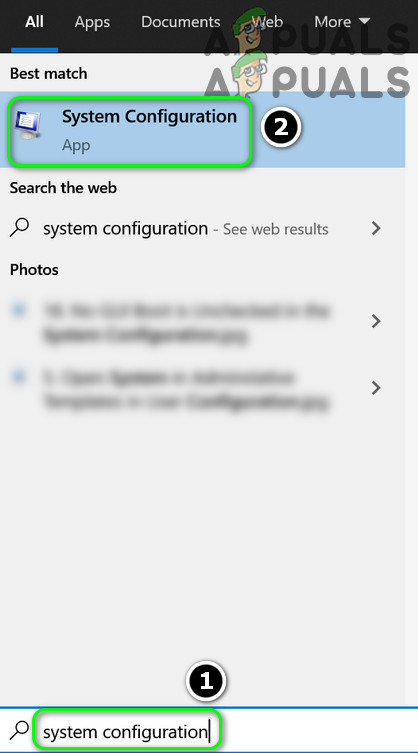Click the second blurred photo result icon
This screenshot has height=753, width=418.
coord(18,377)
